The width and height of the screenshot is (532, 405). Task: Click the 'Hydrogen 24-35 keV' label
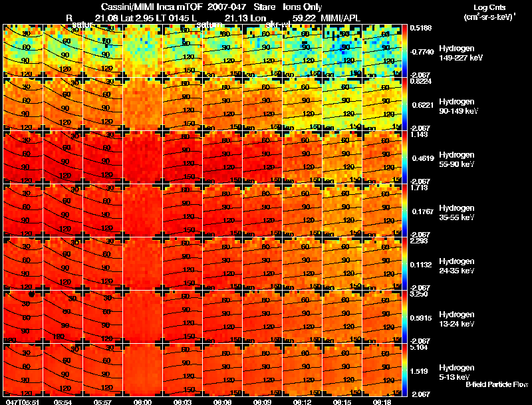pos(457,266)
